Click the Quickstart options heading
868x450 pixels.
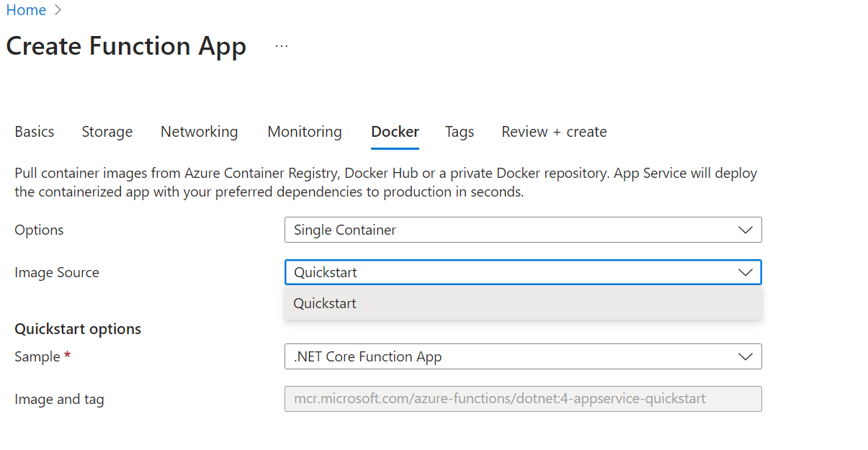[x=78, y=328]
